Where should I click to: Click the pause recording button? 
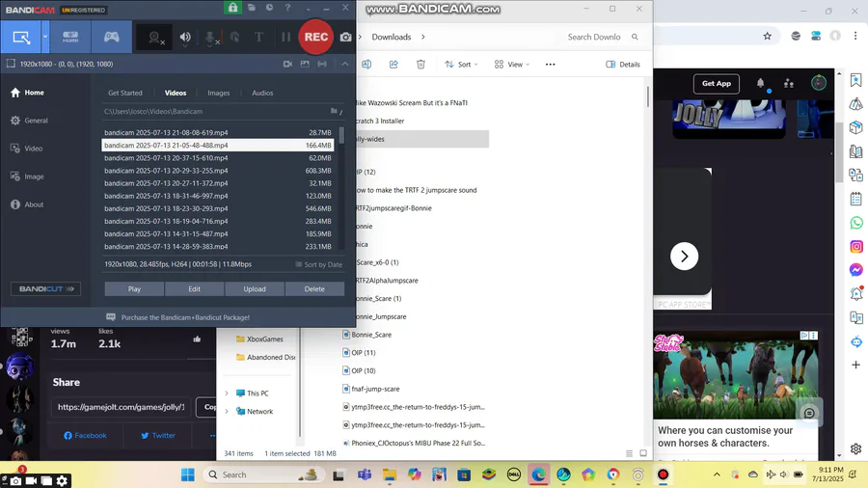(x=285, y=37)
